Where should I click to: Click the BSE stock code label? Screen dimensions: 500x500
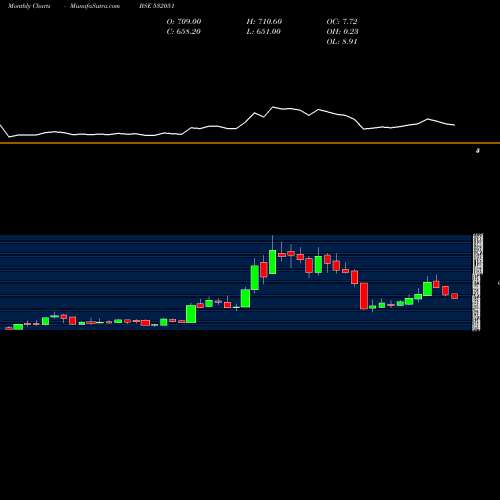click(x=157, y=6)
